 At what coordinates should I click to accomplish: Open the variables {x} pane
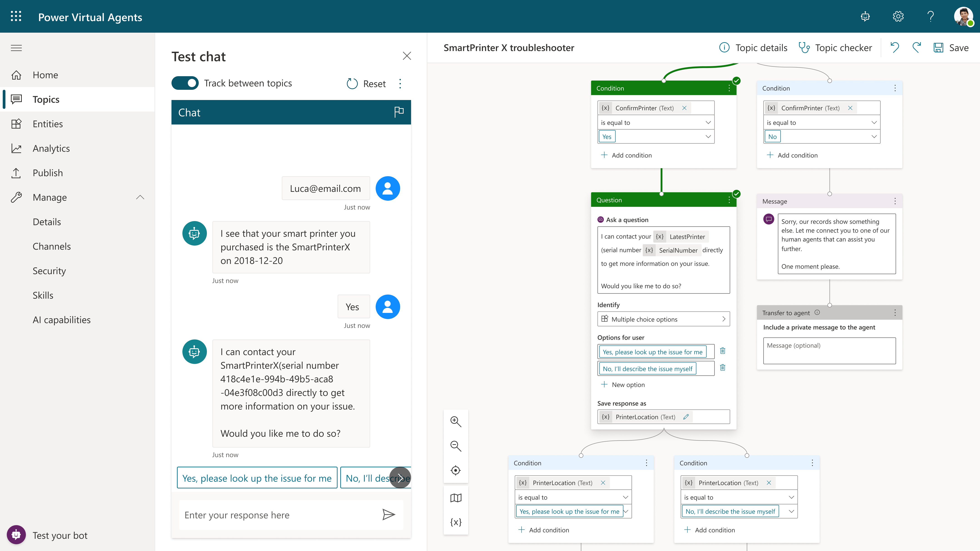coord(455,522)
